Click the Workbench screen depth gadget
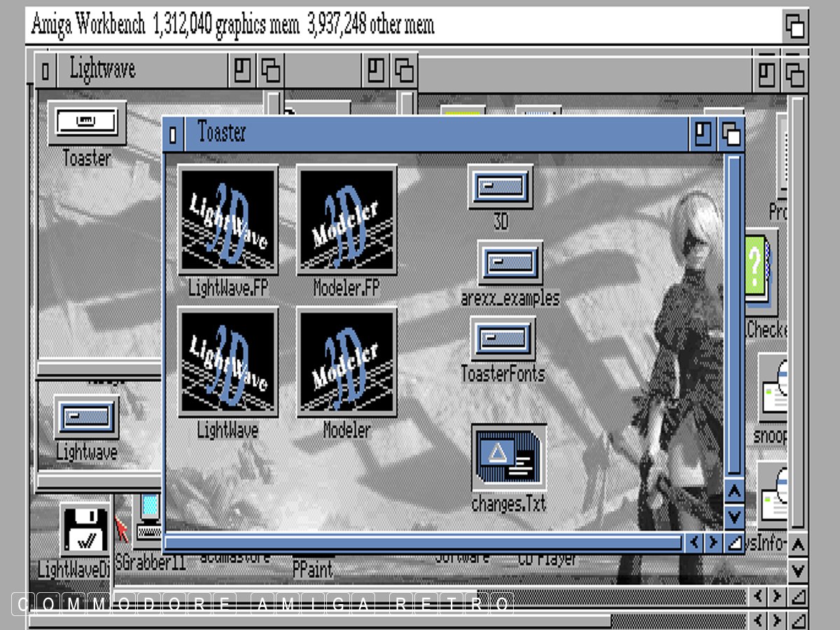Screen dimensions: 840x630 pos(794,27)
